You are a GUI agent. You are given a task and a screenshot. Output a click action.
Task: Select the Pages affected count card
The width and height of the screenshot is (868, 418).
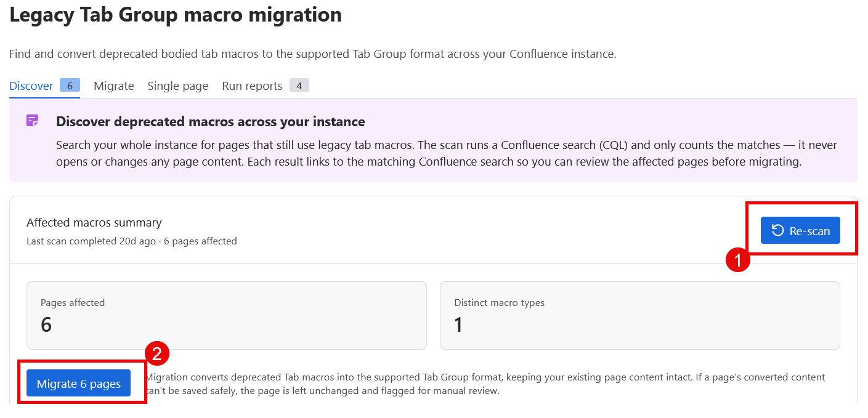(x=227, y=316)
